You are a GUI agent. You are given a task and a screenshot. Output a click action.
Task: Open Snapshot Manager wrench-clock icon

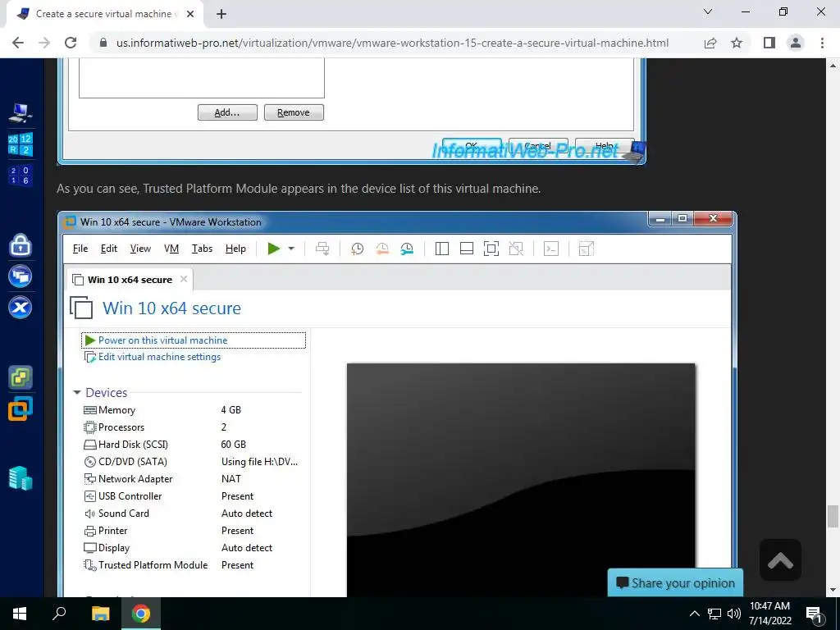(407, 249)
